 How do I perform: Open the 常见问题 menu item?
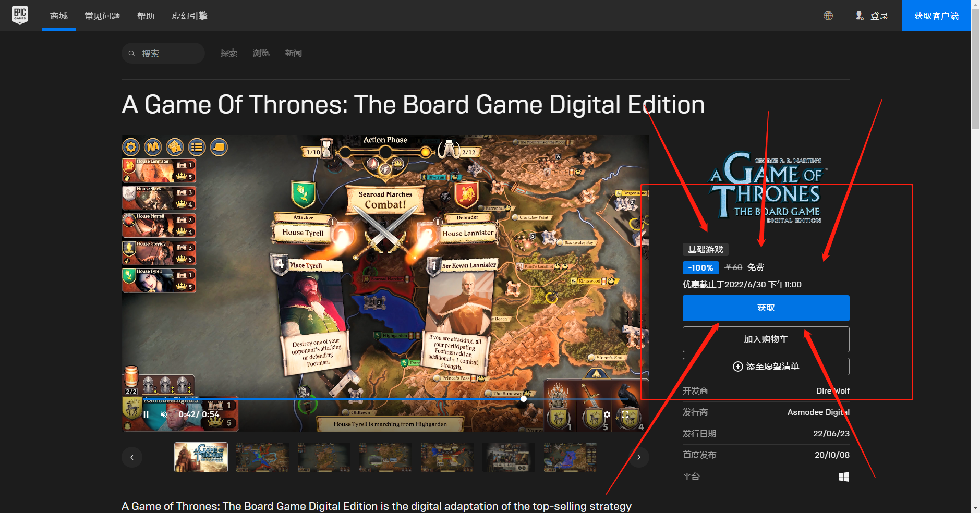102,16
